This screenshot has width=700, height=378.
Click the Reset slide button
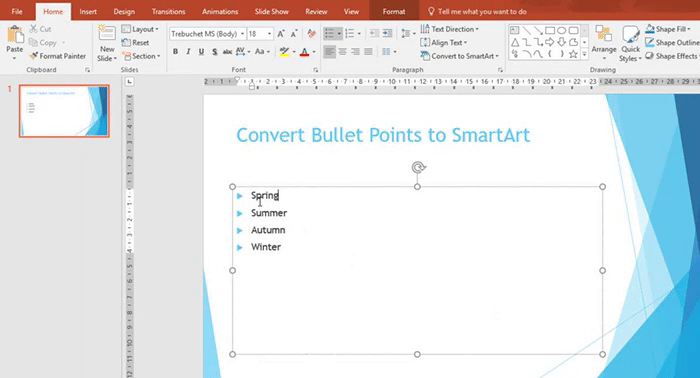tap(136, 43)
